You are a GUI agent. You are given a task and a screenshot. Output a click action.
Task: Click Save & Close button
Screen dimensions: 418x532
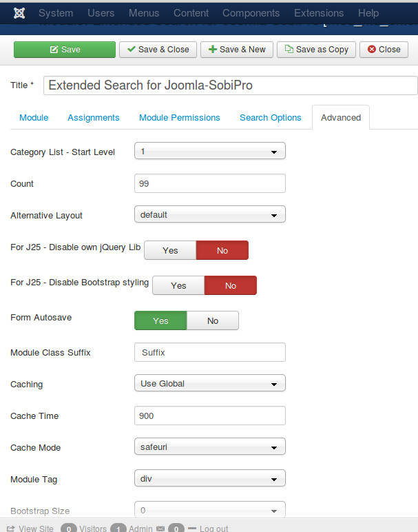point(158,50)
